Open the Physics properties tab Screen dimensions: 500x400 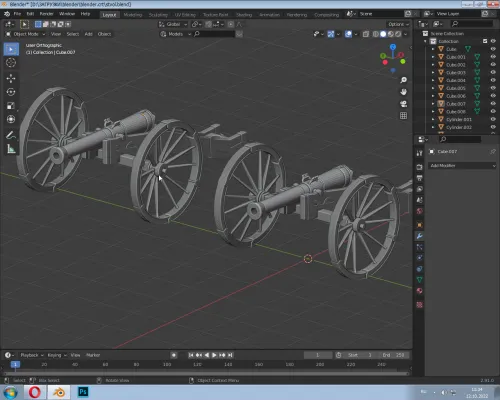click(x=419, y=258)
